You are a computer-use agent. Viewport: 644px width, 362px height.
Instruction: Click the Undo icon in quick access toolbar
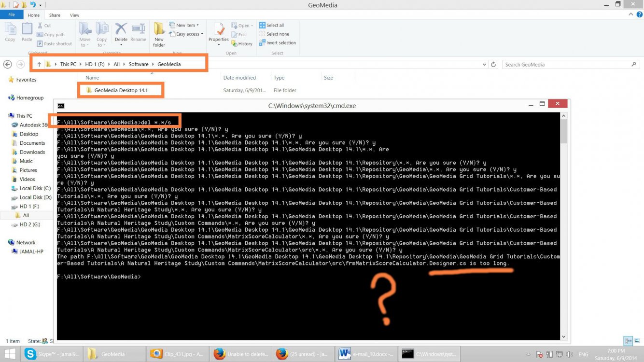click(33, 4)
